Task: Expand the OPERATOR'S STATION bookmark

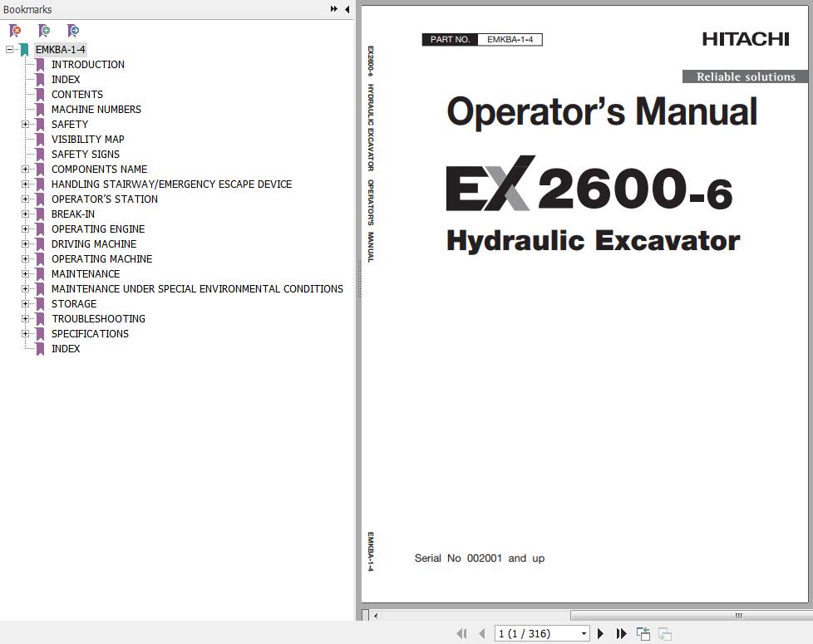Action: click(25, 199)
